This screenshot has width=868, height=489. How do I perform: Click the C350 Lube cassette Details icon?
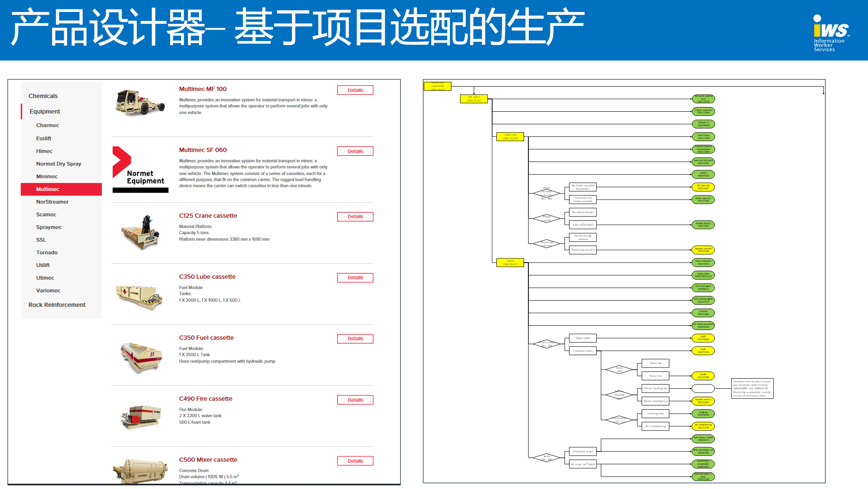click(x=356, y=277)
